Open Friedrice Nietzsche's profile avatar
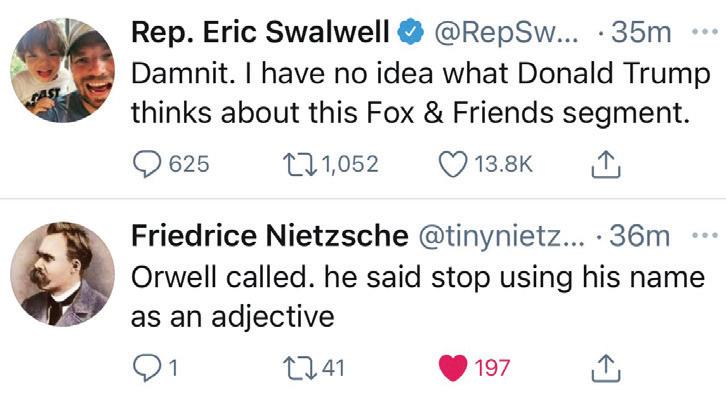 63,274
